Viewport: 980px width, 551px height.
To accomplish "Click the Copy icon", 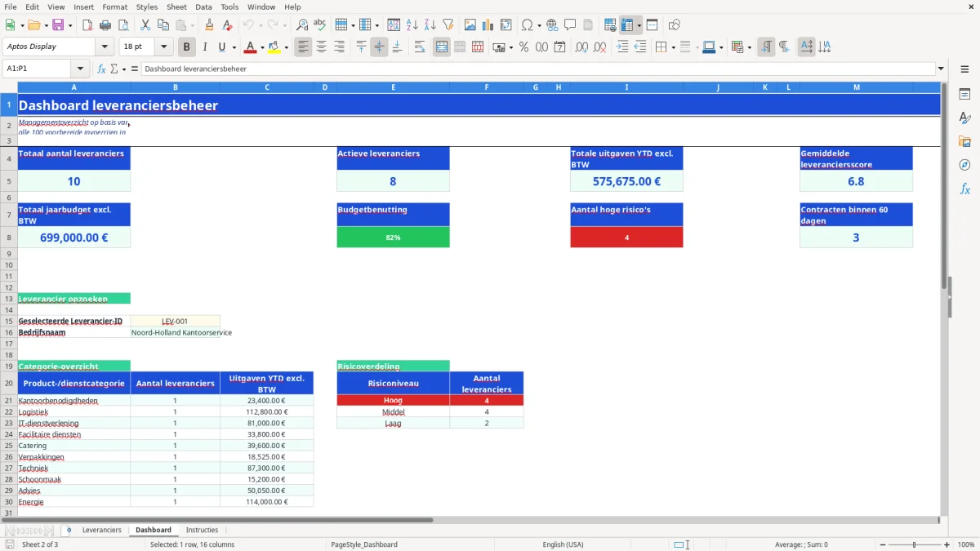I will coord(163,25).
